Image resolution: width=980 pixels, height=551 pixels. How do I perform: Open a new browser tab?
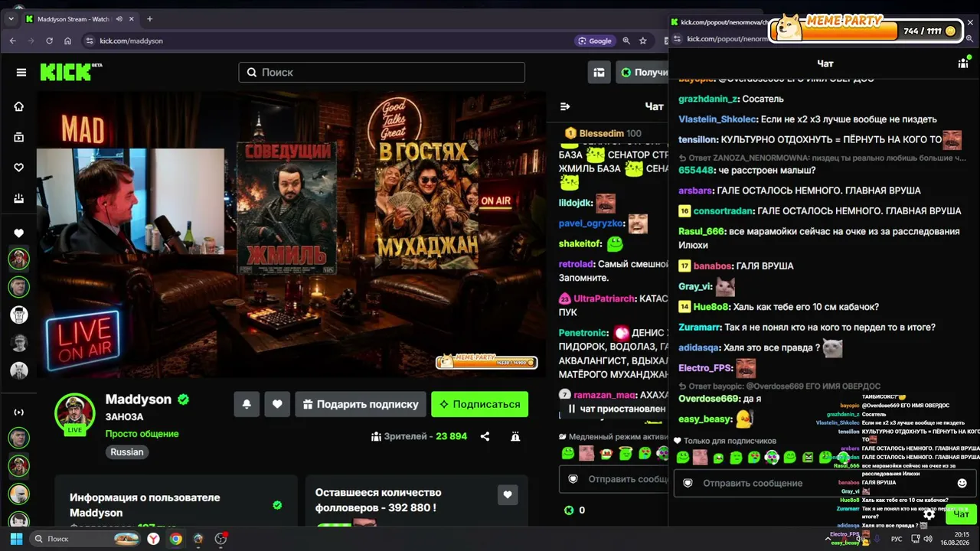pos(149,19)
